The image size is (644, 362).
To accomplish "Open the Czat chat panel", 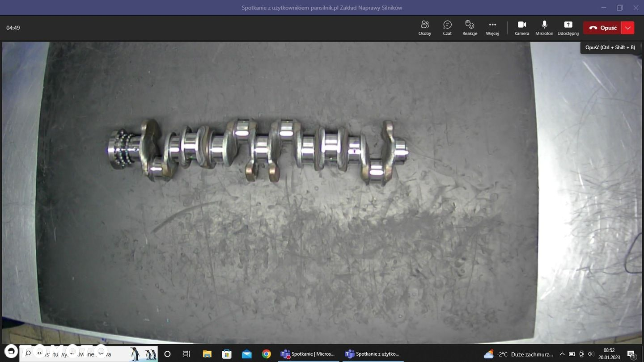I will pos(447,28).
